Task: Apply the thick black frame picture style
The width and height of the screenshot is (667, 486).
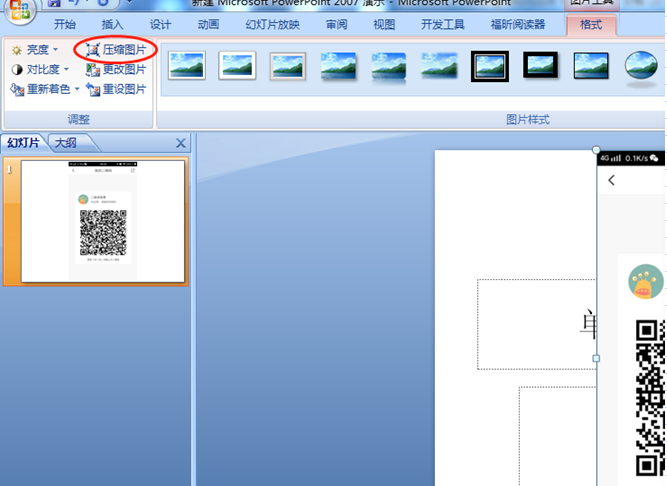Action: (x=540, y=65)
